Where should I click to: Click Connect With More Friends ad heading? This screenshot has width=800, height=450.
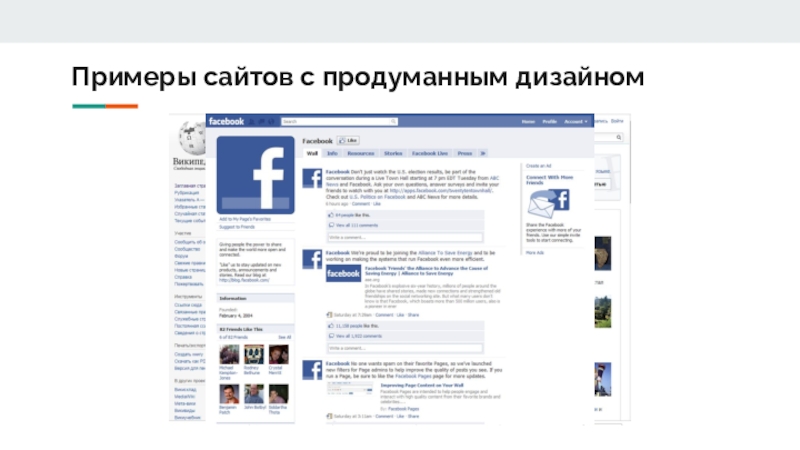(x=549, y=180)
